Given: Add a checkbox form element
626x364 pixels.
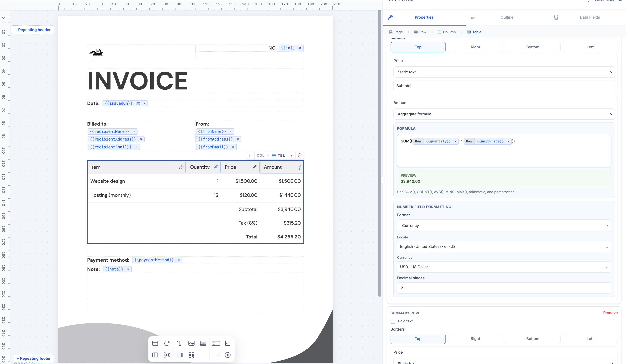Looking at the screenshot, I should tap(228, 343).
